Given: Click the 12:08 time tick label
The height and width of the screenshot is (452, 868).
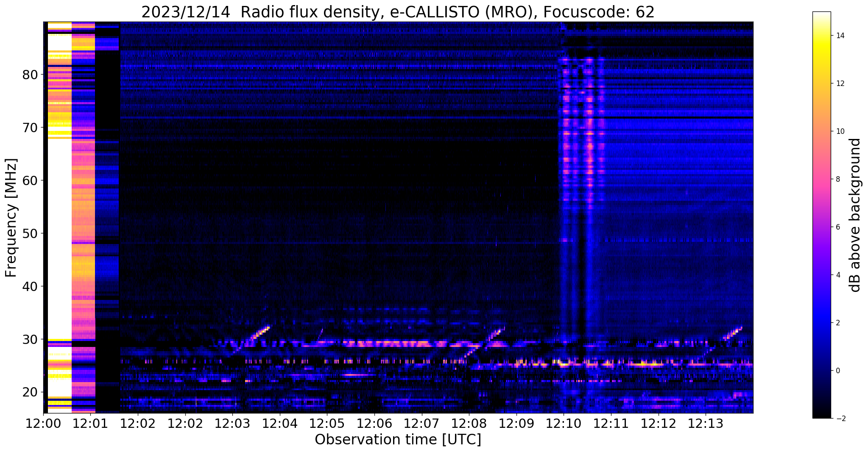Looking at the screenshot, I should pyautogui.click(x=469, y=424).
